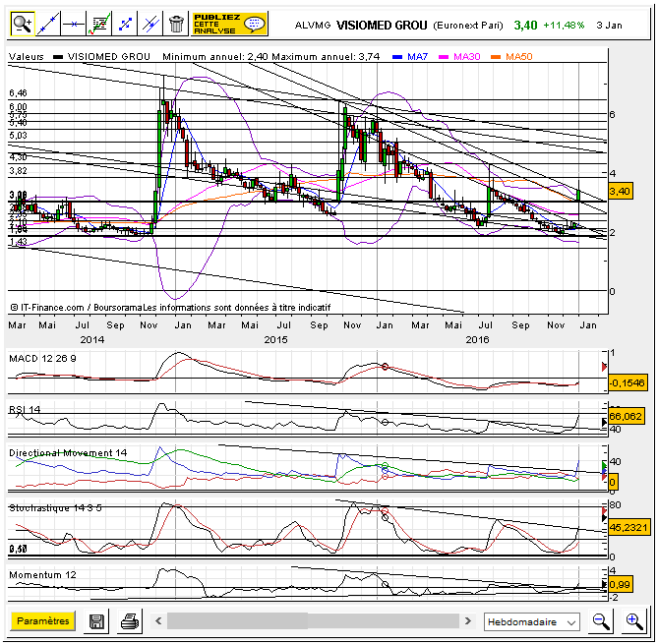Select the zoom magnifier tool in the toolbar
Screen dimensions: 658x644
(x=23, y=24)
